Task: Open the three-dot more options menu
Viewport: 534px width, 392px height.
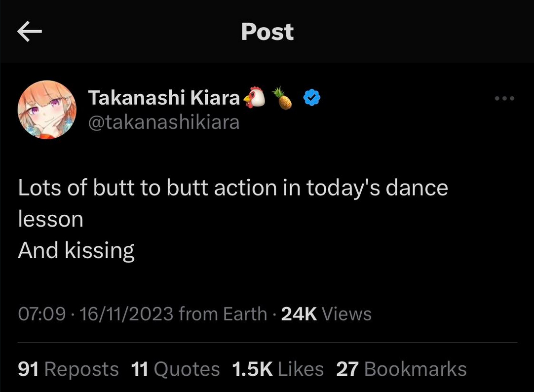Action: tap(504, 98)
